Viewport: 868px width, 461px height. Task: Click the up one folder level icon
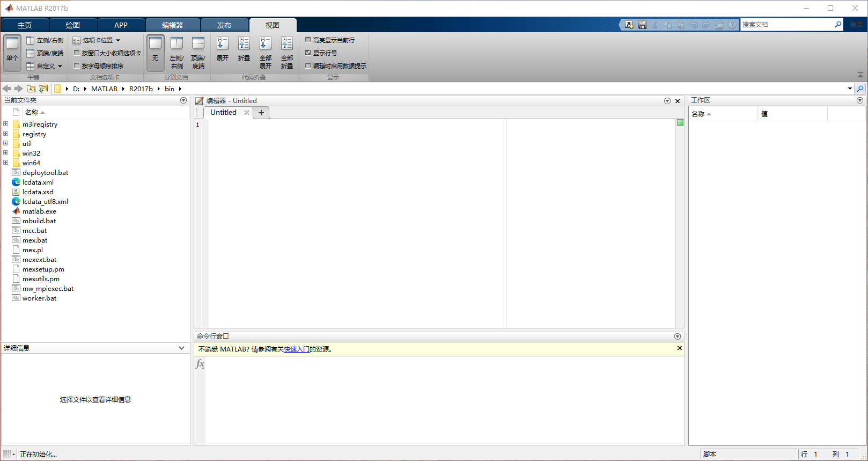click(x=31, y=89)
